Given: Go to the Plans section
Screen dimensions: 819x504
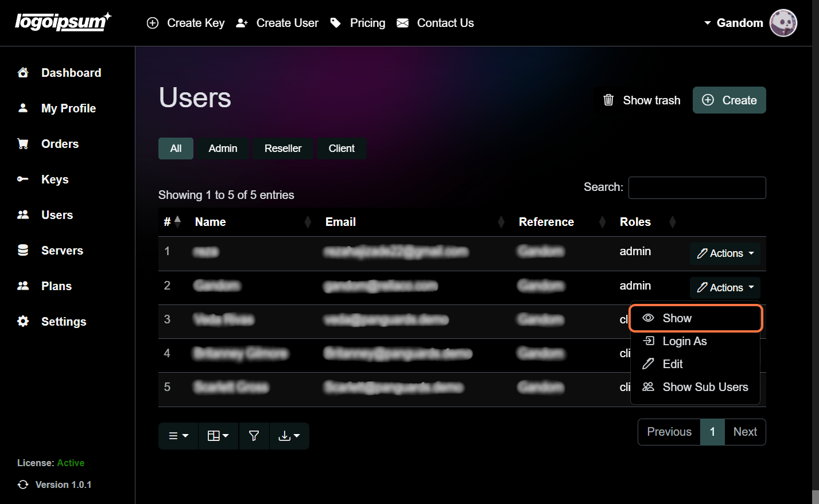Looking at the screenshot, I should [x=56, y=286].
